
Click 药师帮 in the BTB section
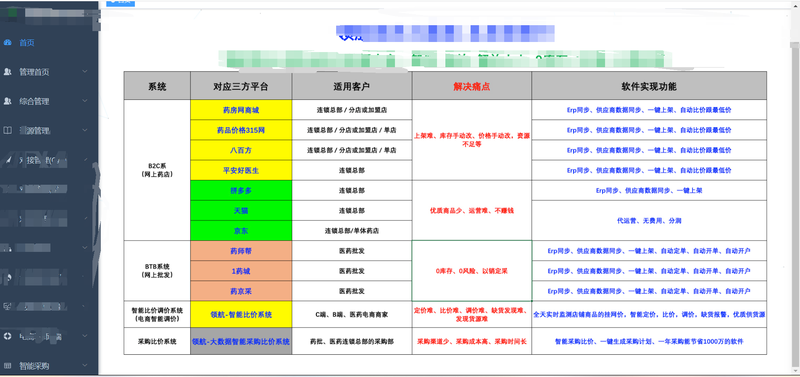[241, 250]
